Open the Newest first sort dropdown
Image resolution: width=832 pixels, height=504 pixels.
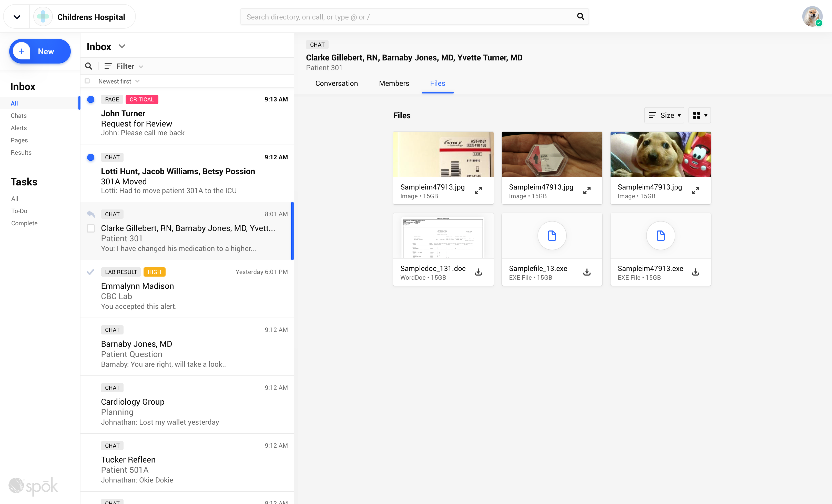119,81
